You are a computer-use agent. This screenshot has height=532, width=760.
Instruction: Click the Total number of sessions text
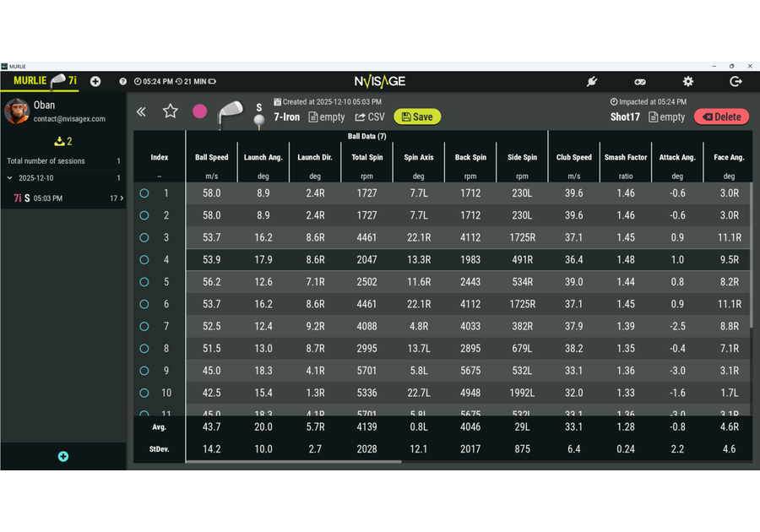[46, 160]
